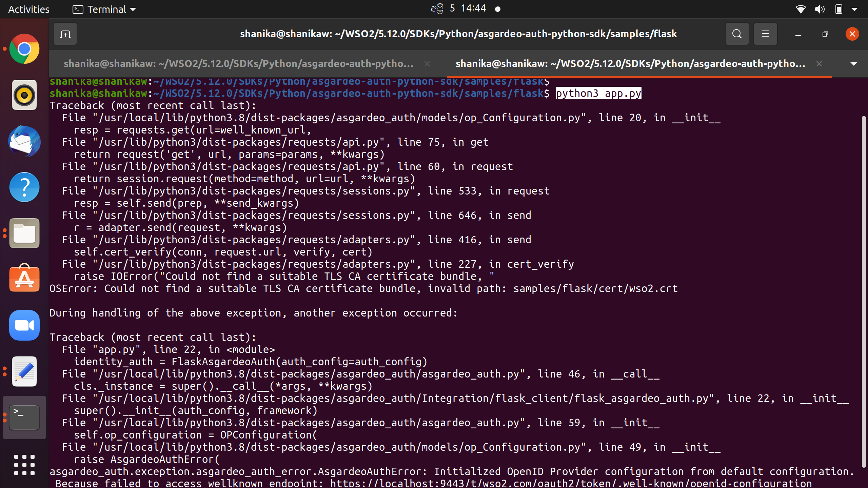Open the Help application icon
Image resolution: width=868 pixels, height=488 pixels.
tap(24, 187)
